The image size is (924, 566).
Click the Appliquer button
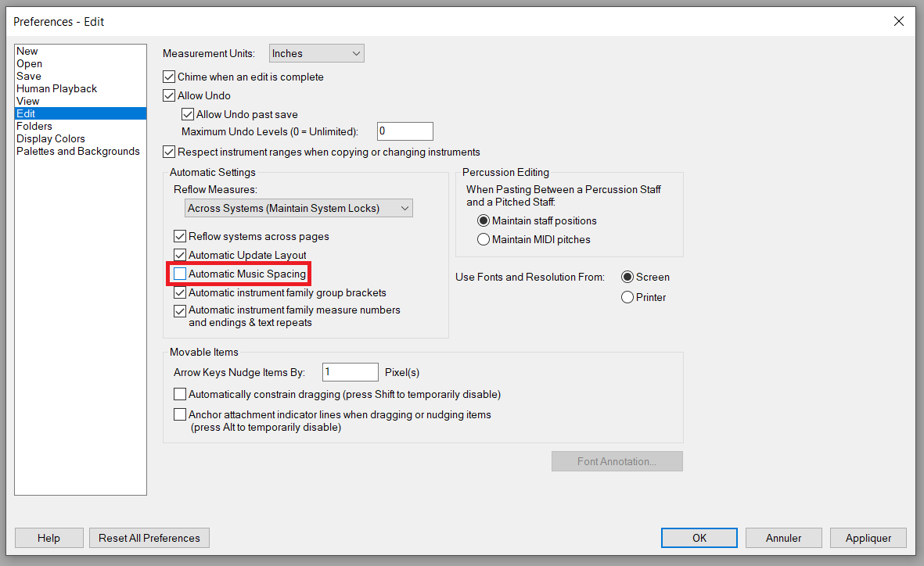(868, 538)
